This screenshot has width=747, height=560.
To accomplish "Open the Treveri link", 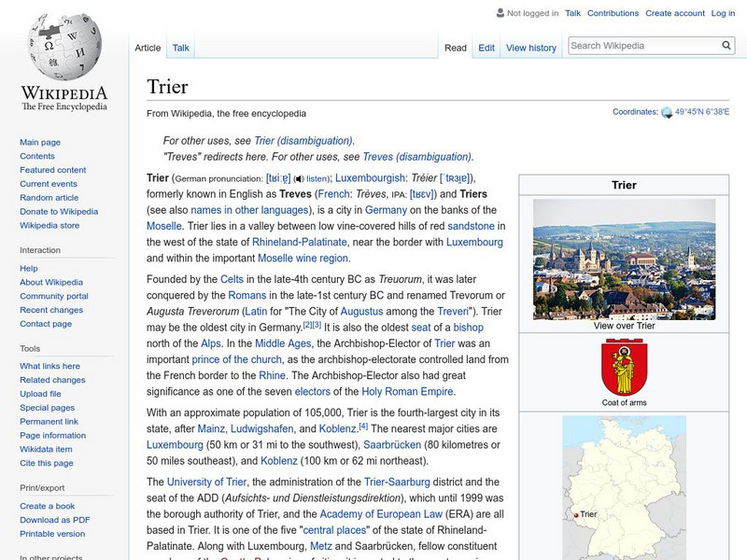I will tap(453, 312).
